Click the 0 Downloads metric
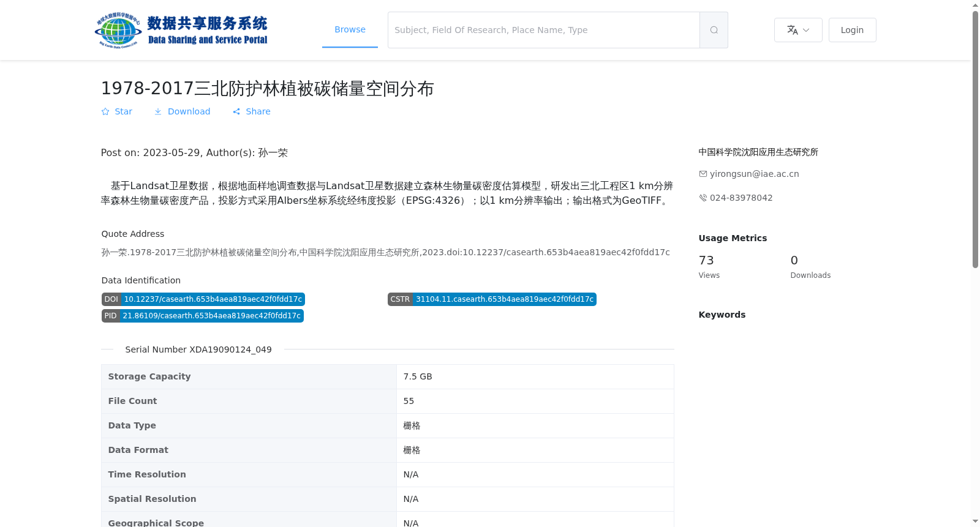This screenshot has width=980, height=527. [810, 266]
